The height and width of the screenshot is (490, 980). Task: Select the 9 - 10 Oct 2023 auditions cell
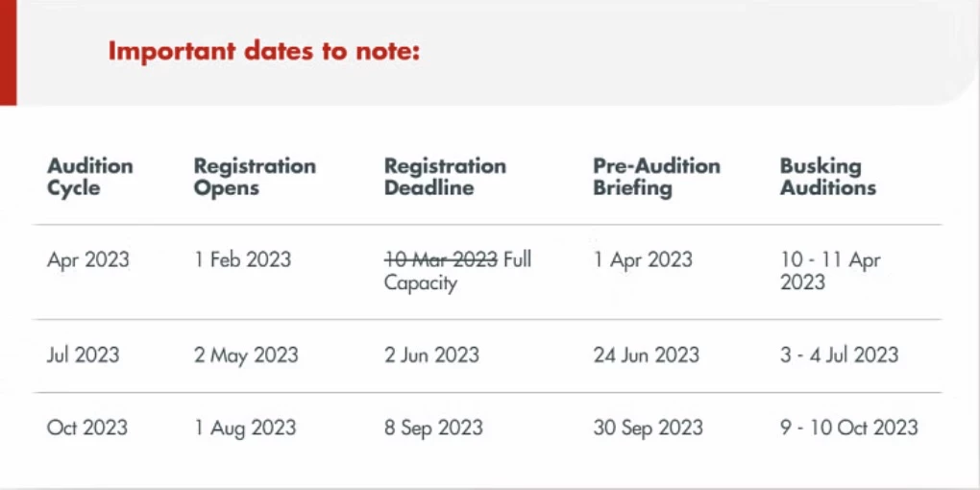click(x=848, y=428)
